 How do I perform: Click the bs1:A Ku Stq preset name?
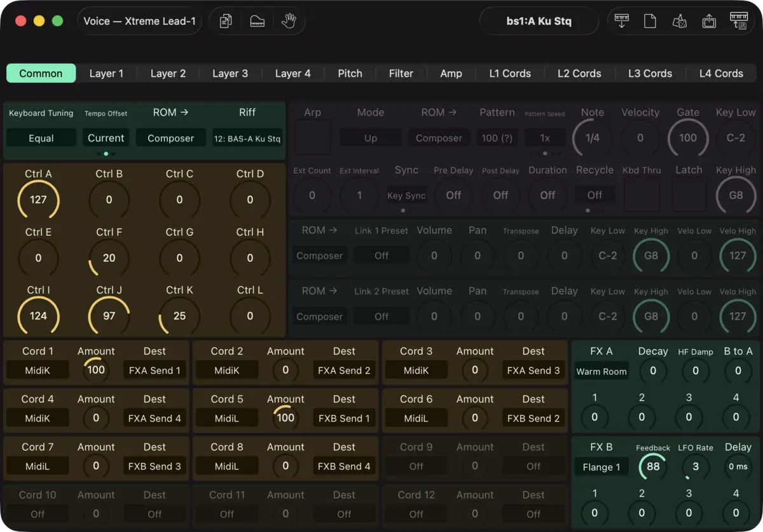tap(539, 21)
